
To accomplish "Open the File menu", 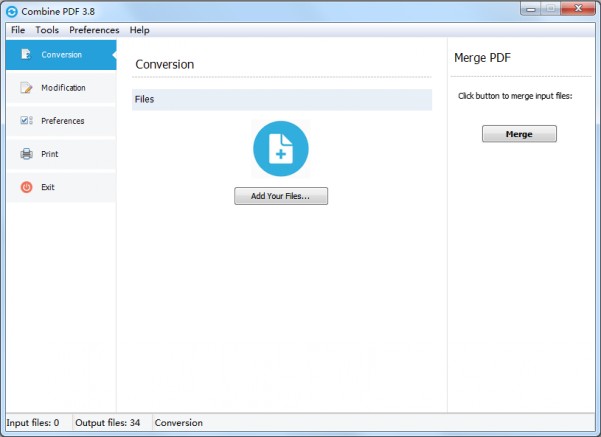I will tap(18, 30).
